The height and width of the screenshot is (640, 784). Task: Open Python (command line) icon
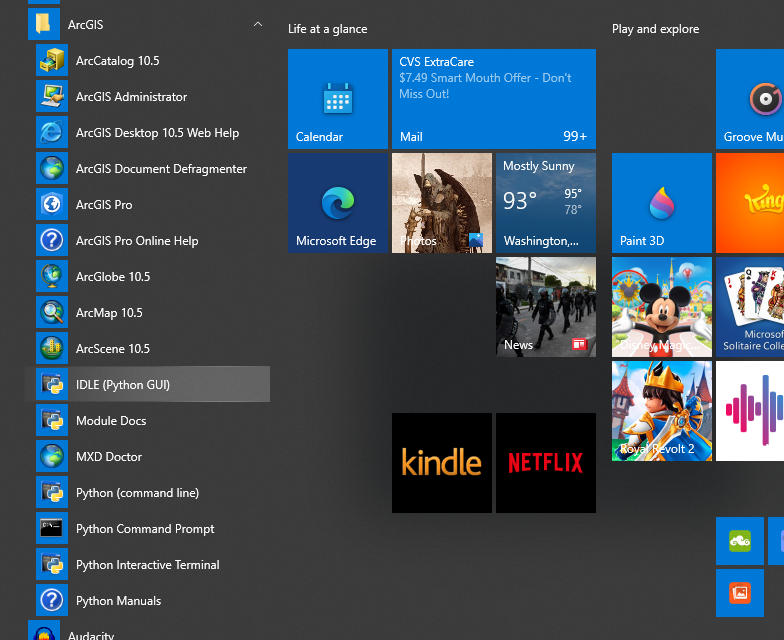click(52, 492)
